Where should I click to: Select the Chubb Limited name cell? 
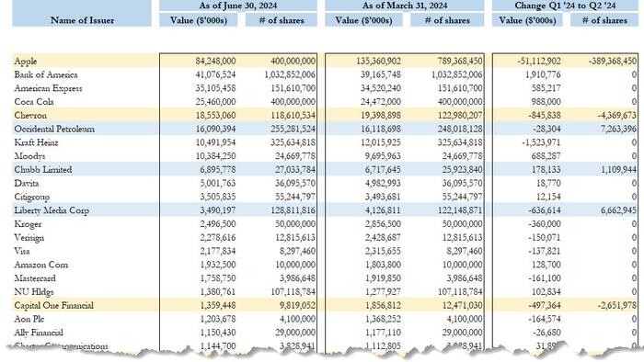click(42, 169)
